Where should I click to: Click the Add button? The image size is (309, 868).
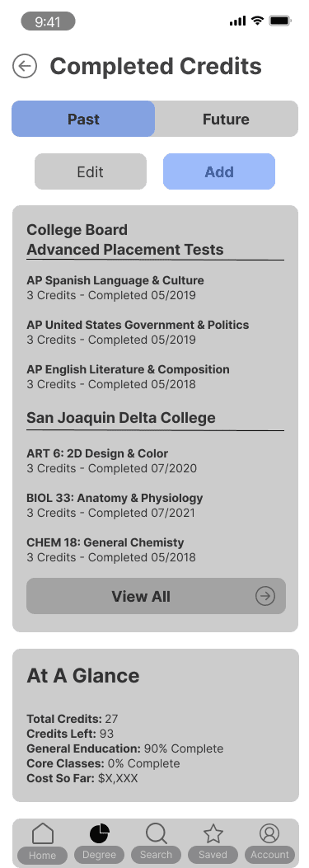[x=219, y=171]
